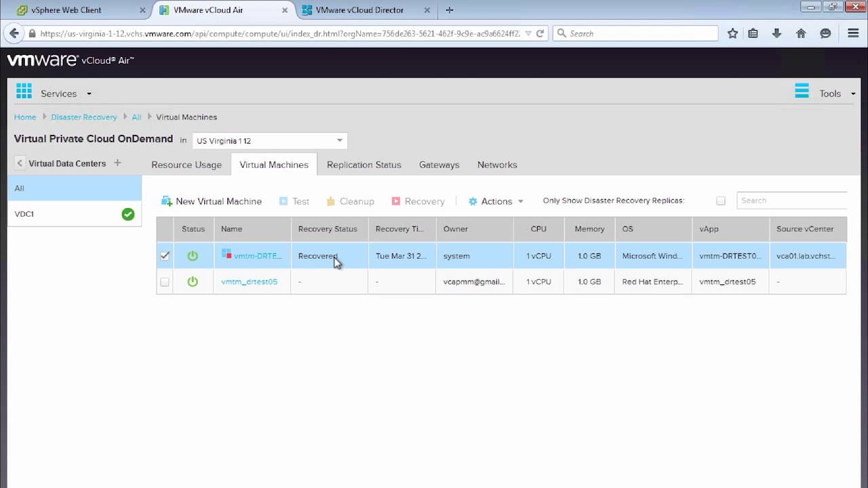Sort by the Source vCenter column header

tap(808, 229)
